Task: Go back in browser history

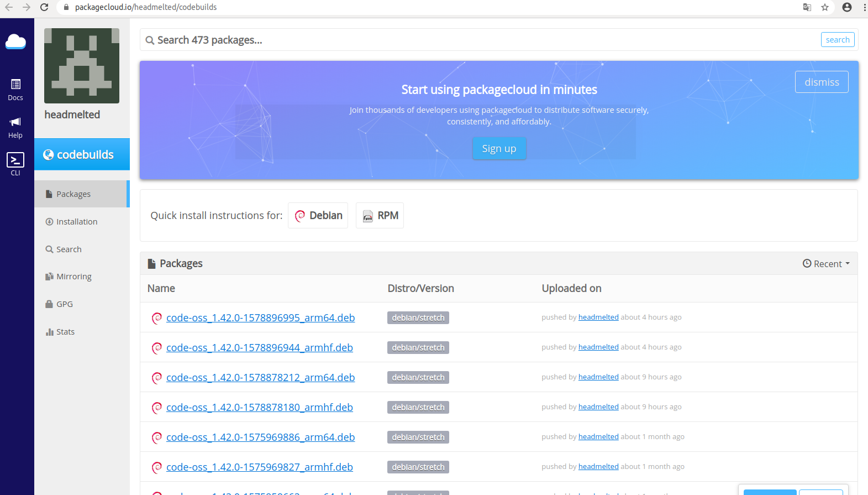Action: tap(9, 7)
